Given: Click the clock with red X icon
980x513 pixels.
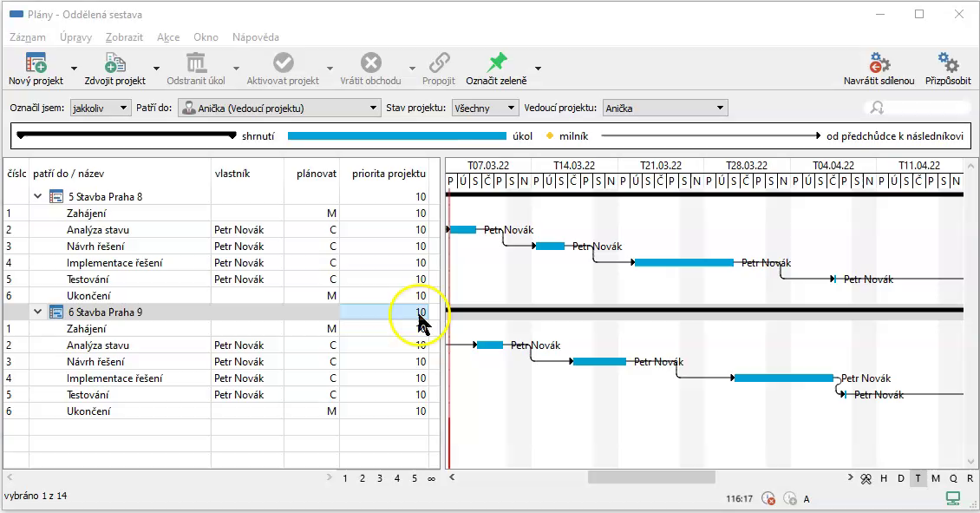Looking at the screenshot, I should tap(768, 498).
